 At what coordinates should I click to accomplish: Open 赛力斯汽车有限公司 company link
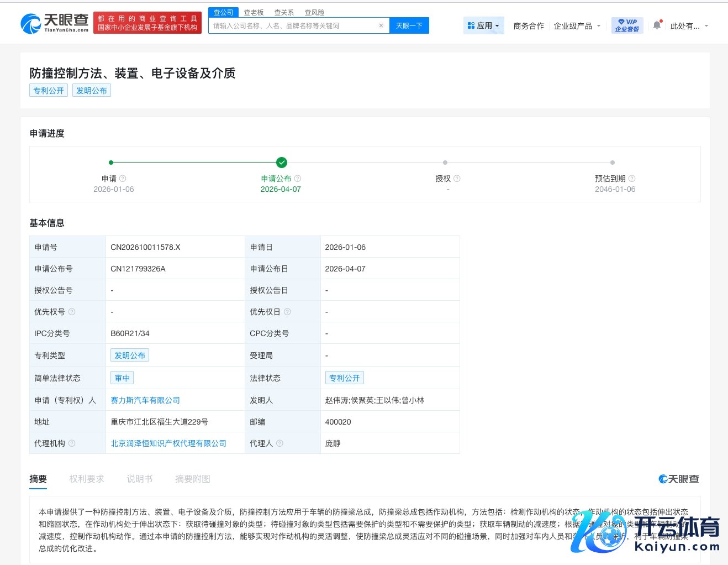click(145, 400)
